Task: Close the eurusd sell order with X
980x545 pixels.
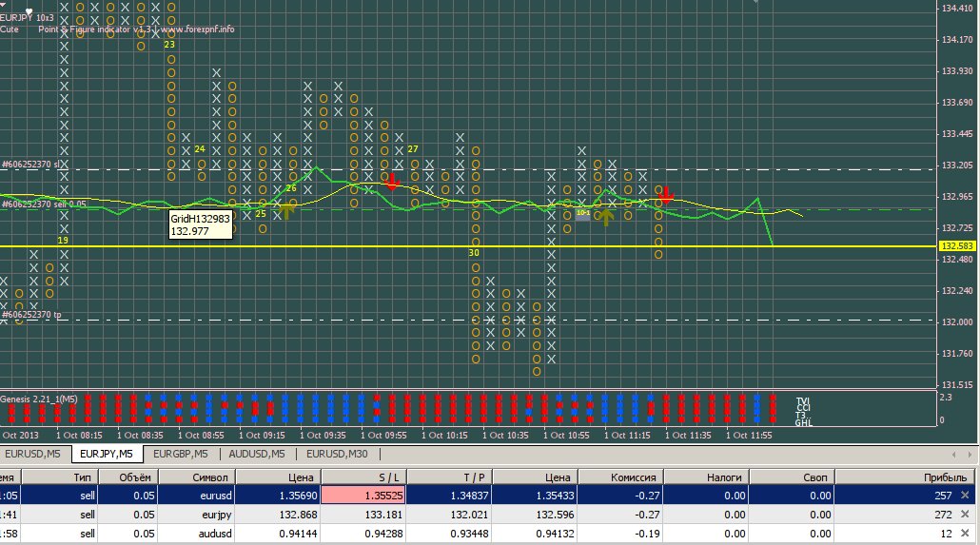Action: [x=965, y=495]
